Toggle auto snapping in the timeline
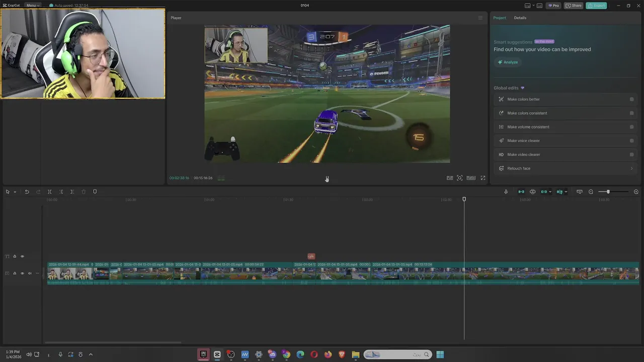The width and height of the screenshot is (644, 362). 532,192
